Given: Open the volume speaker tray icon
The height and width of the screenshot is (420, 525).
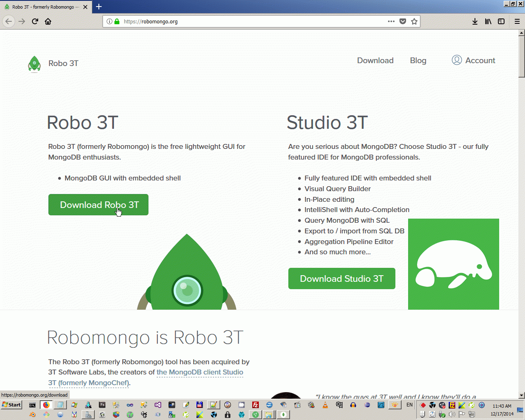Looking at the screenshot, I should (452, 415).
